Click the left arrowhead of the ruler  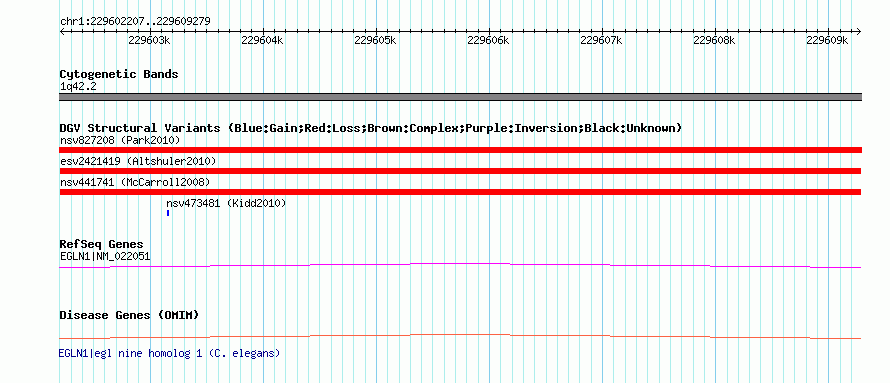pyautogui.click(x=62, y=32)
